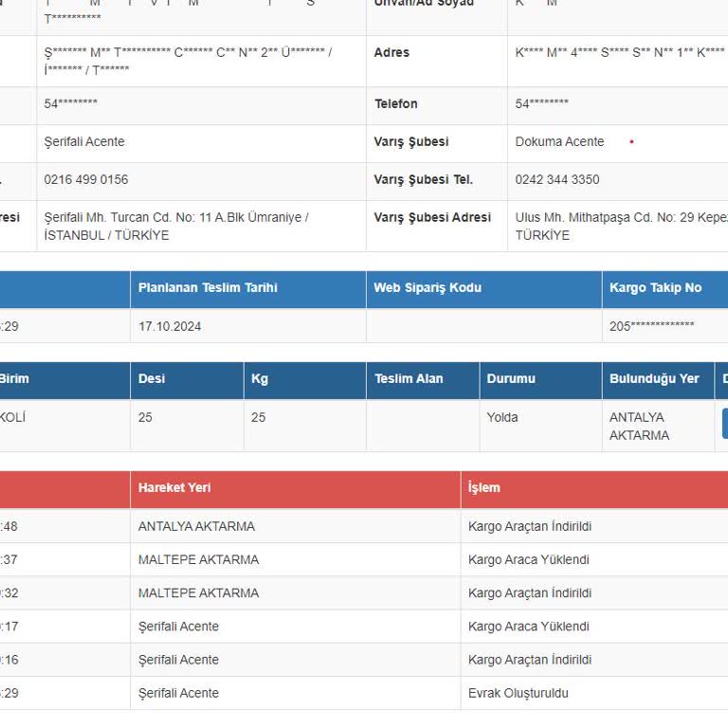
Task: Click the Kargo Takip No header
Action: coord(664,289)
